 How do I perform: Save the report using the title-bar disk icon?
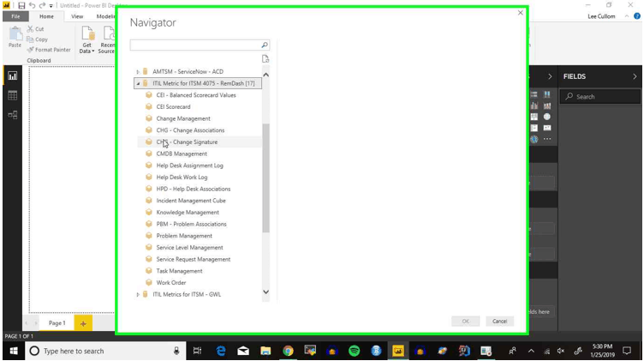pos(21,6)
